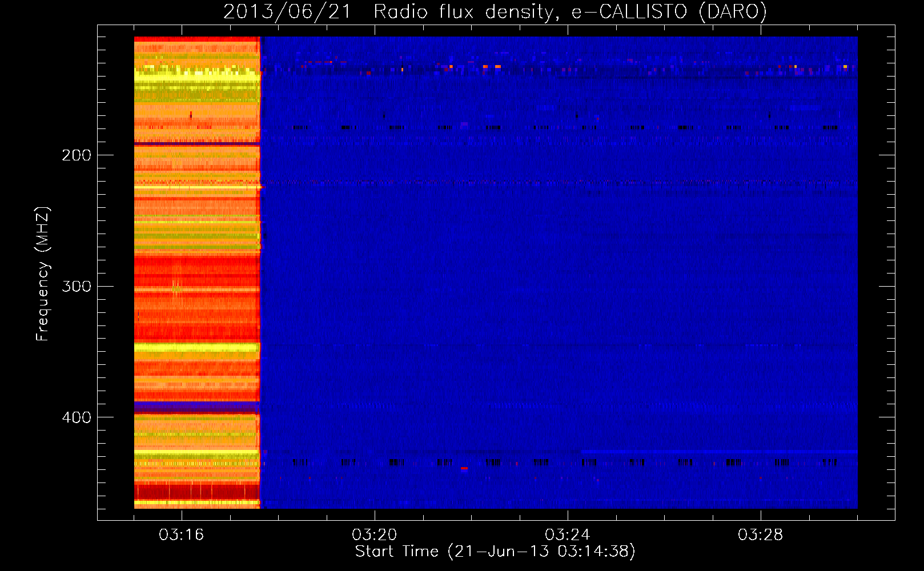The width and height of the screenshot is (924, 571).
Task: Click the 03:16 time tick label
Action: (182, 535)
